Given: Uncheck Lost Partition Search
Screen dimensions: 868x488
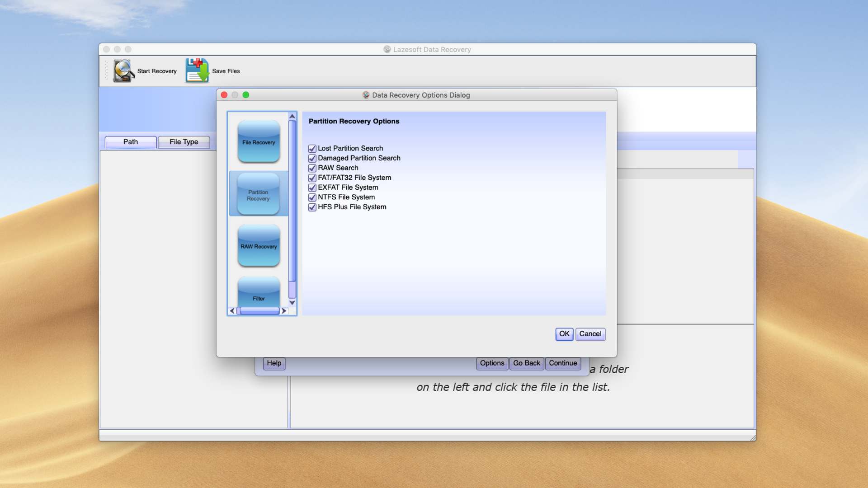Looking at the screenshot, I should click(312, 149).
